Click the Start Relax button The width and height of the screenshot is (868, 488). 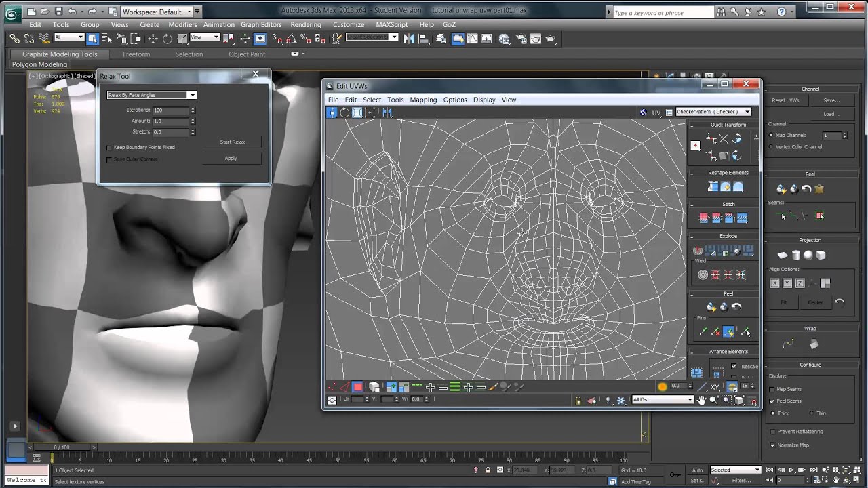pyautogui.click(x=232, y=142)
